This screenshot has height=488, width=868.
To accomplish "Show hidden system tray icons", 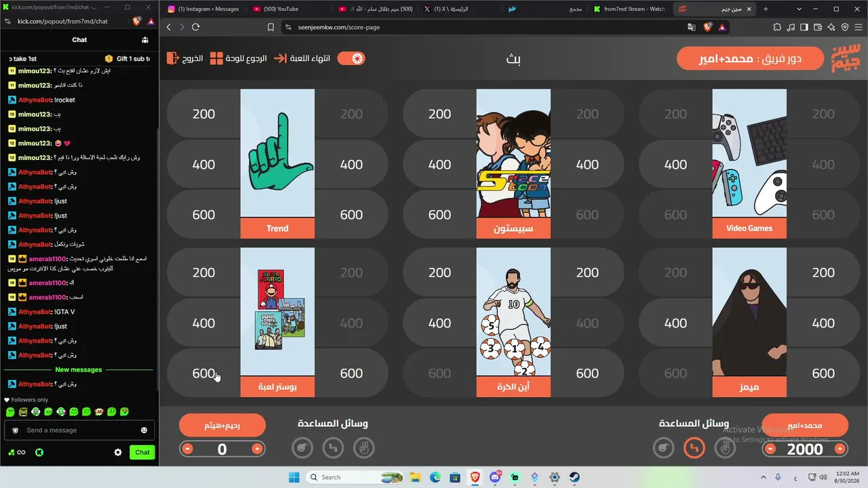I will (764, 477).
